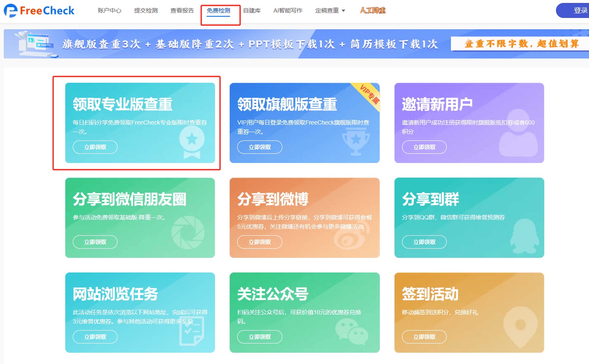
Task: Open 自建库 navigation item
Action: pos(252,10)
